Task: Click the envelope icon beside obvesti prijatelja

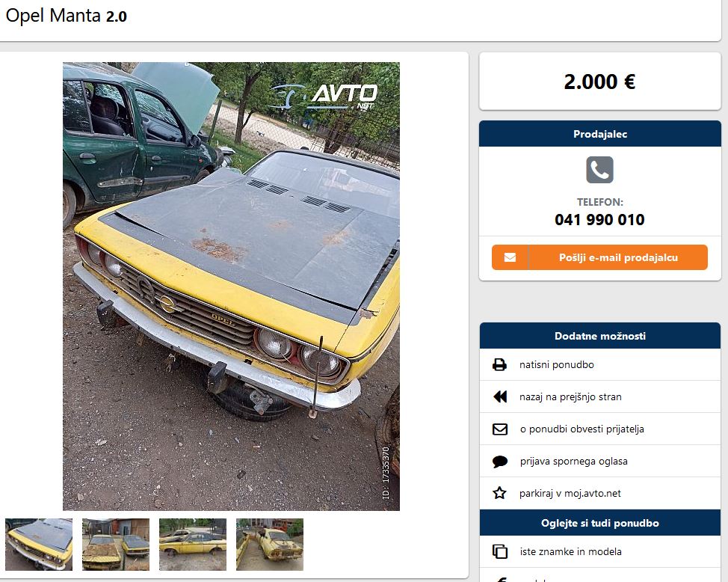Action: tap(499, 429)
